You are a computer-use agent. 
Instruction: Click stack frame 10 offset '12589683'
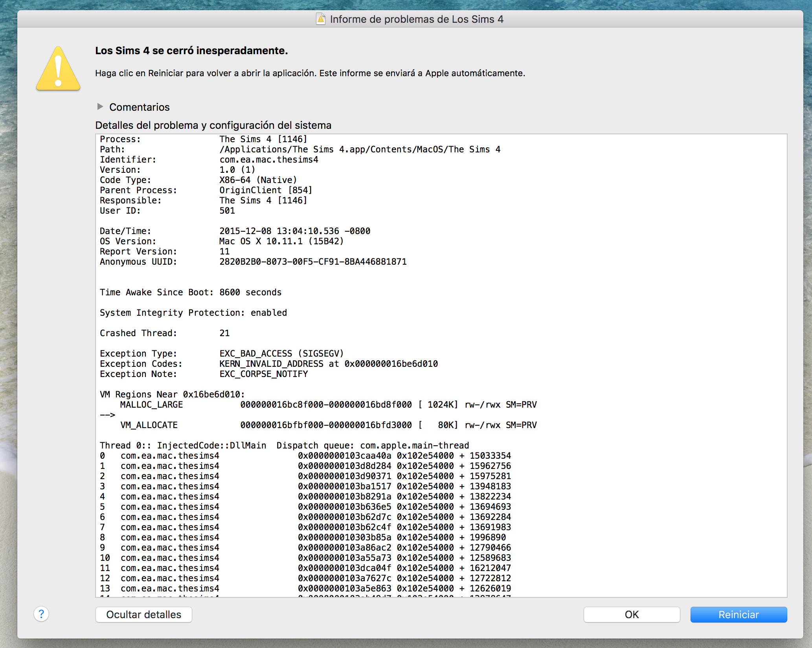click(491, 558)
